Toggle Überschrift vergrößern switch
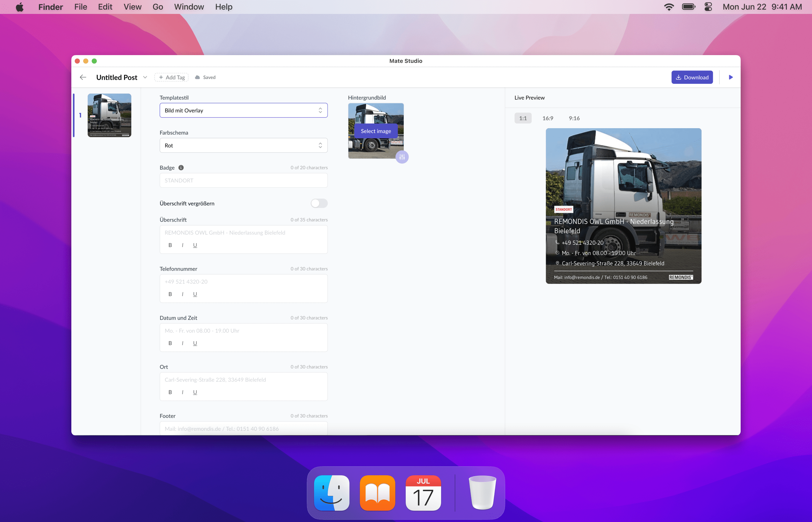Viewport: 812px width, 522px height. [x=319, y=203]
